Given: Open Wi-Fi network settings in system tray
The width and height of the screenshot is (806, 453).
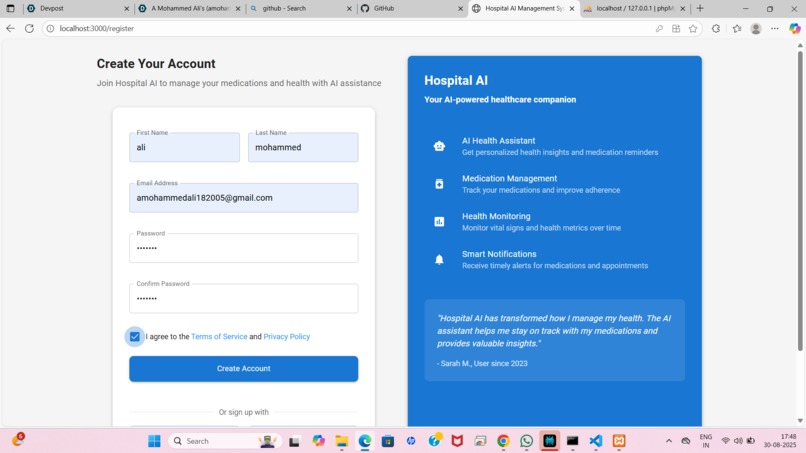Looking at the screenshot, I should pyautogui.click(x=725, y=441).
